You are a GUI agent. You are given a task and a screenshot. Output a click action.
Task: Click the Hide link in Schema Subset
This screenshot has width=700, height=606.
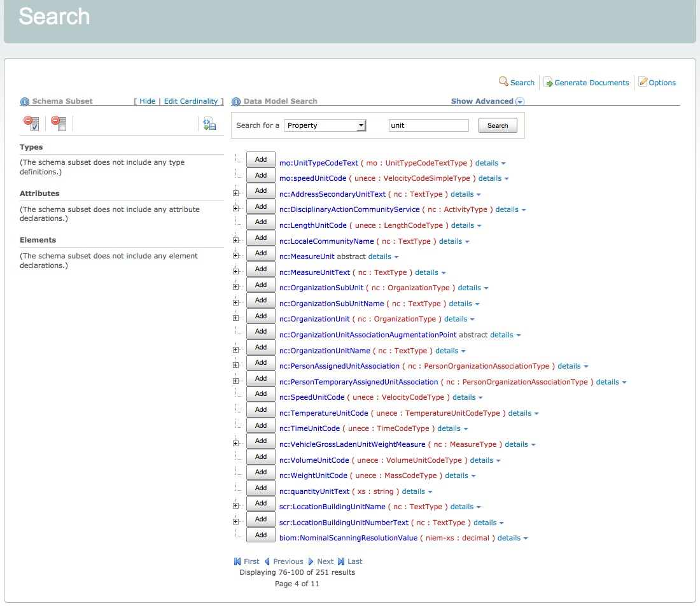click(147, 101)
